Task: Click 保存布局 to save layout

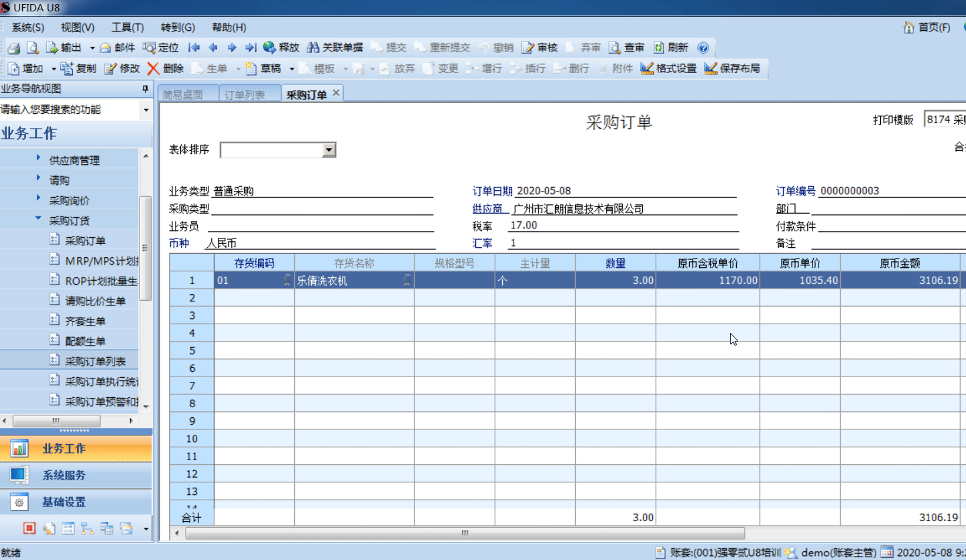Action: (732, 68)
